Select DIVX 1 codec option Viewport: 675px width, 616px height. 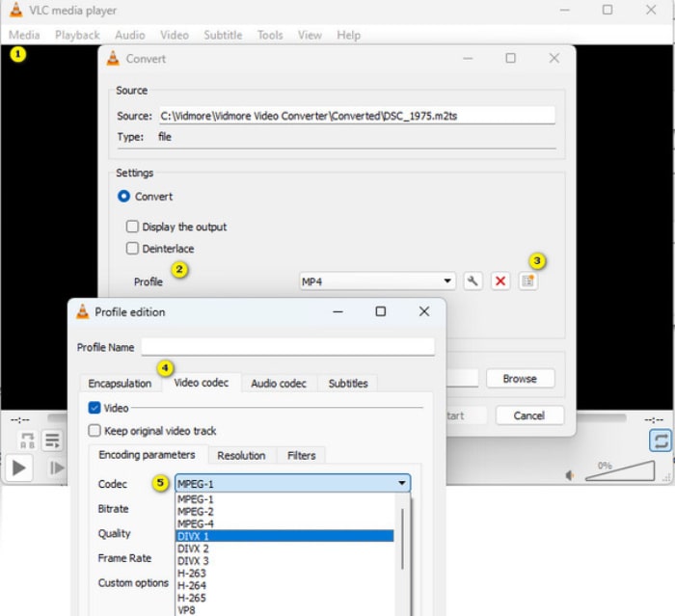click(284, 536)
